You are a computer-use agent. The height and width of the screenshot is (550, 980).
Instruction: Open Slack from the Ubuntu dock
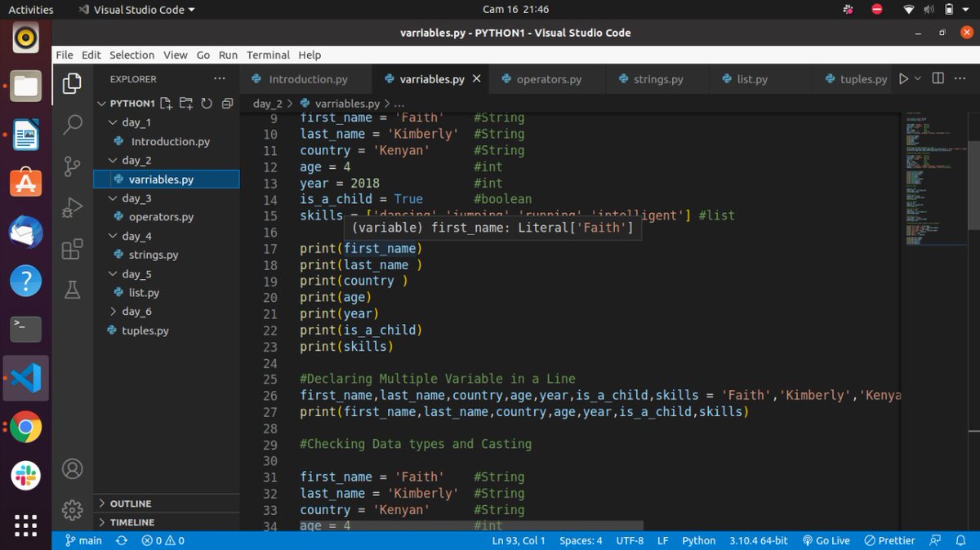[25, 475]
